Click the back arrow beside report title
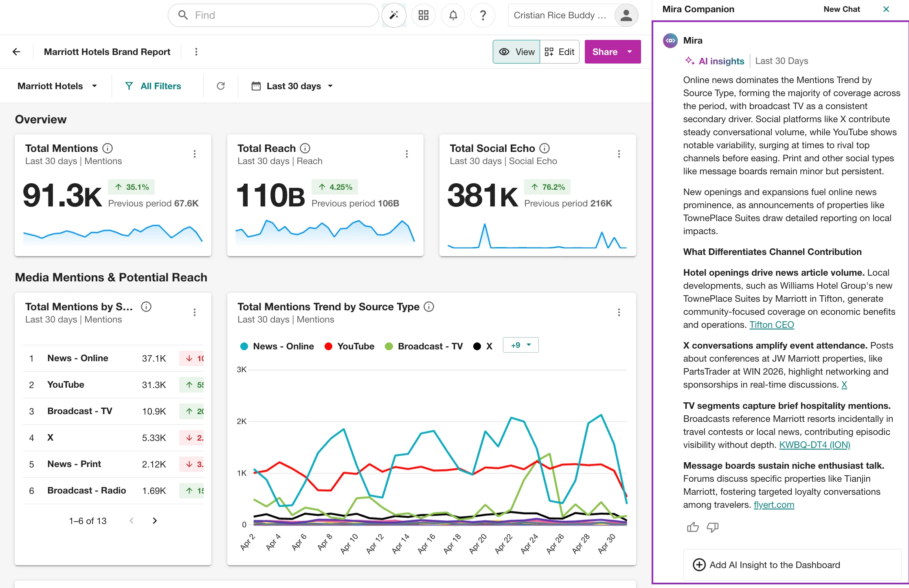Screen dimensions: 909x588 coord(16,52)
